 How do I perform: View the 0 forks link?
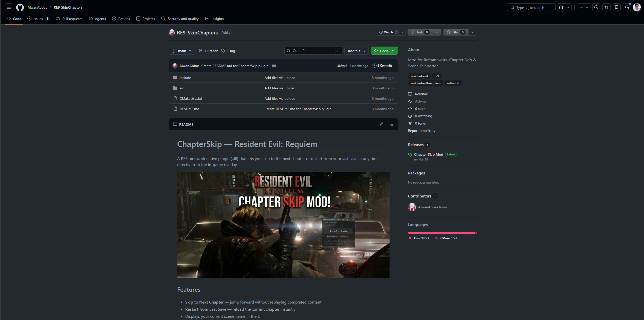[x=417, y=123]
